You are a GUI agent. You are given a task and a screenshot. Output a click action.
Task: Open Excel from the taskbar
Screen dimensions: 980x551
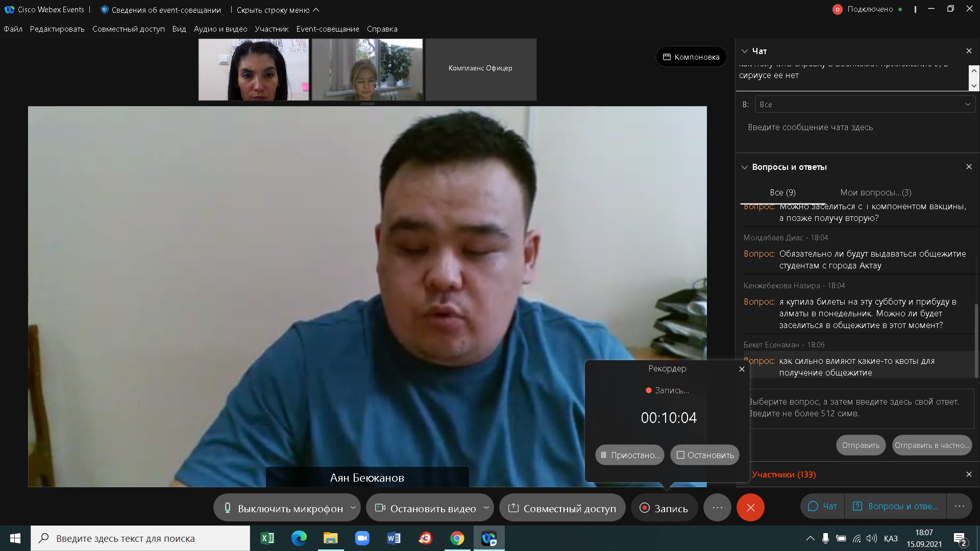267,538
